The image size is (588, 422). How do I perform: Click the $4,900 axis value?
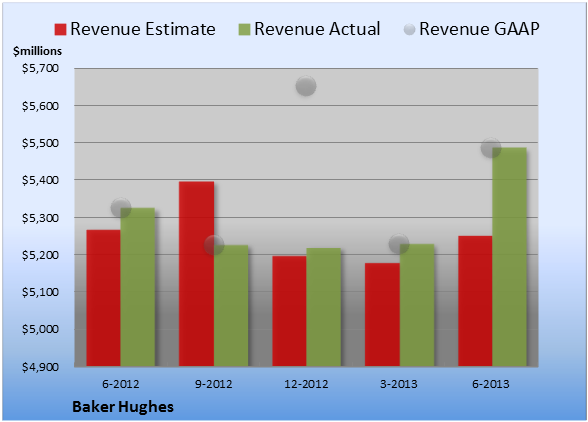[40, 366]
